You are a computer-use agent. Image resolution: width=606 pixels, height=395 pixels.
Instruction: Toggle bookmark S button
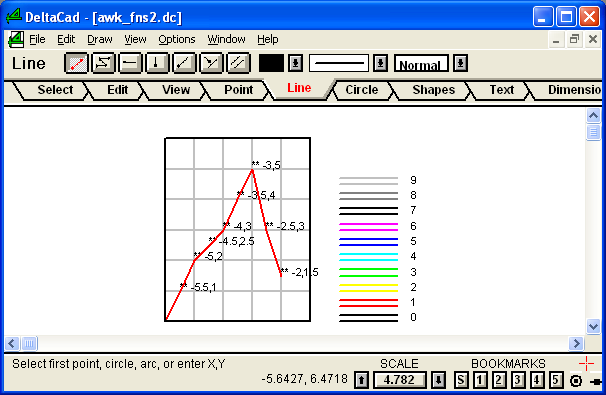click(460, 380)
